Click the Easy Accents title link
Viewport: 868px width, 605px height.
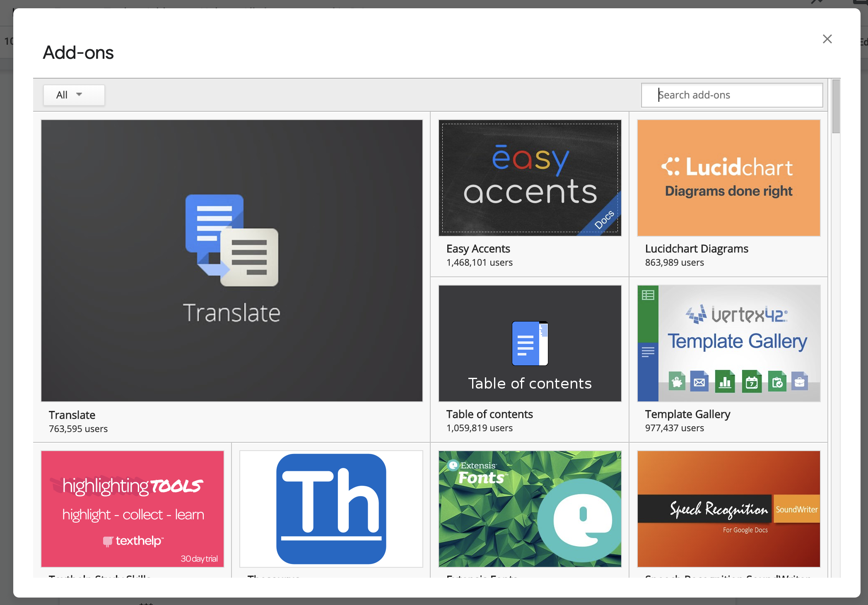[478, 249]
